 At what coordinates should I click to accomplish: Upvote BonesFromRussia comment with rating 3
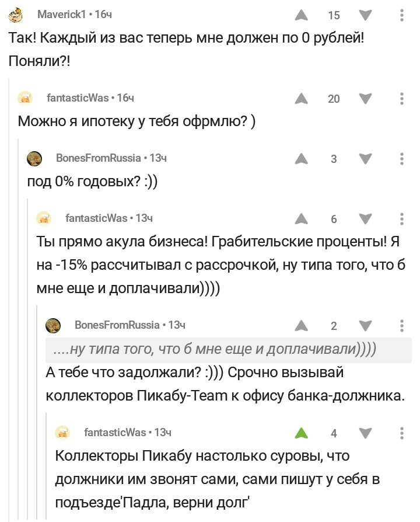point(302,159)
